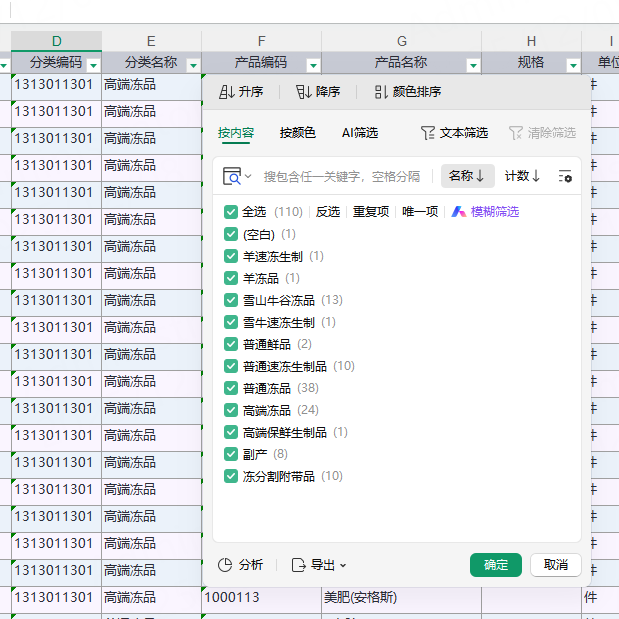Click 唯一项 to select unique items
619x619 pixels.
tap(420, 212)
